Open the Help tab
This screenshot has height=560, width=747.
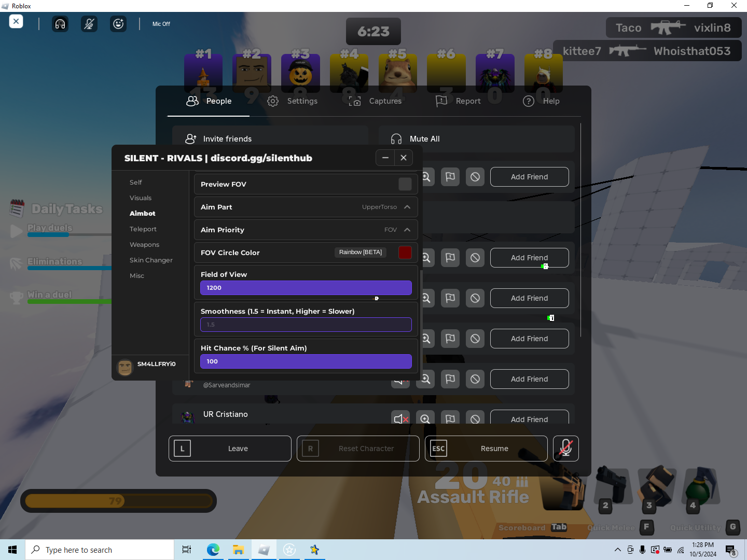click(541, 101)
